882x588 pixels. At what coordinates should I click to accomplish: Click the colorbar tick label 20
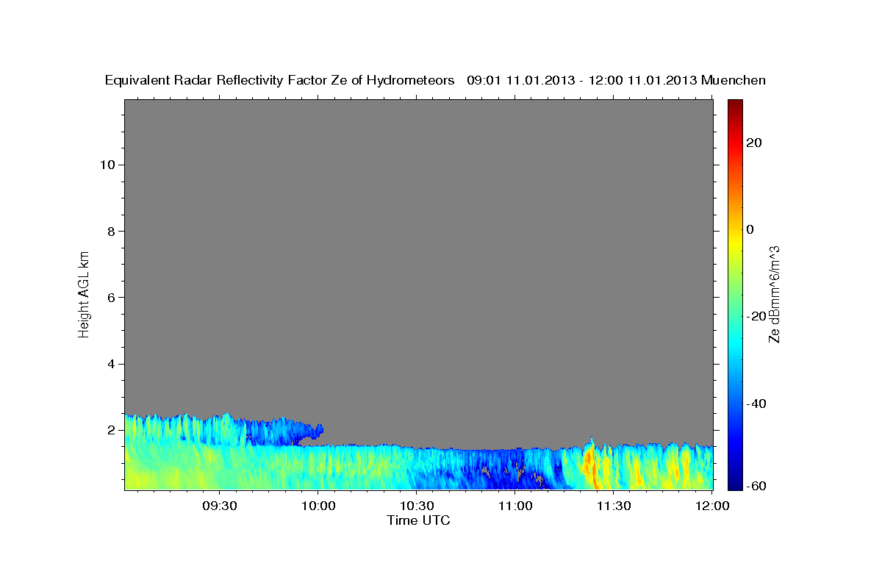tap(753, 143)
